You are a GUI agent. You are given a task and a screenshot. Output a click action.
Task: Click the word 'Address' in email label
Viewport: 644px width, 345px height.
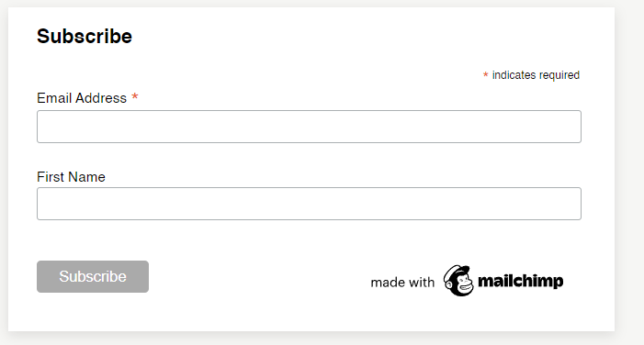[x=101, y=98]
